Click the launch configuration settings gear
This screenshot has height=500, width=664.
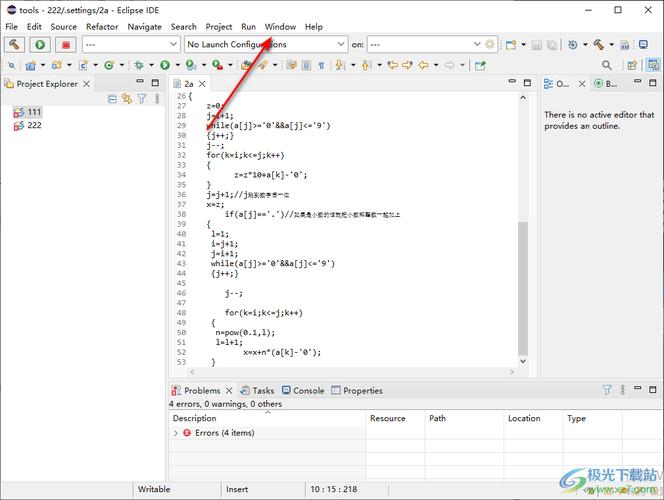(x=489, y=45)
